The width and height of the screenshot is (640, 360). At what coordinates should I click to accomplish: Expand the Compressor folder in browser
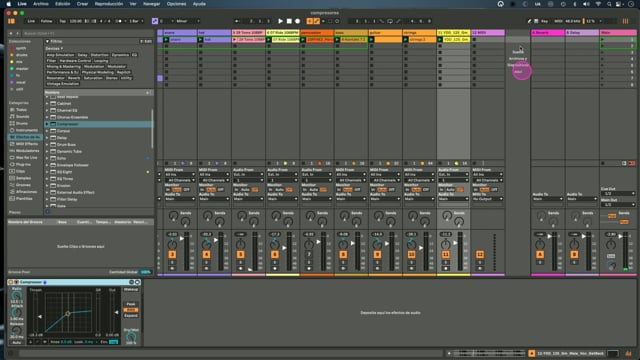[x=47, y=124]
